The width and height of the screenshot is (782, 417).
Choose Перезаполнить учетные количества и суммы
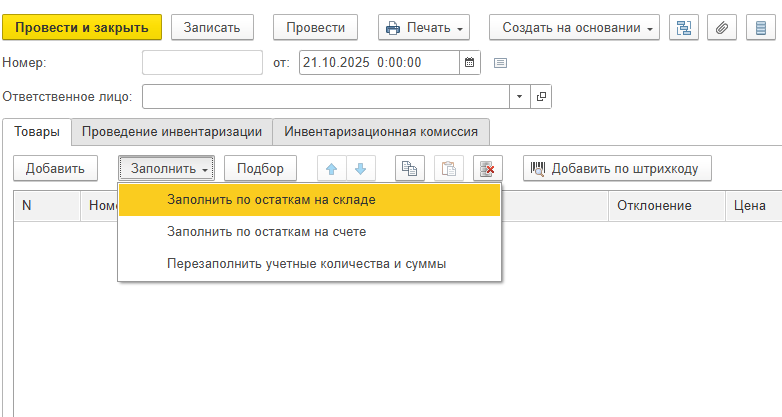(306, 265)
